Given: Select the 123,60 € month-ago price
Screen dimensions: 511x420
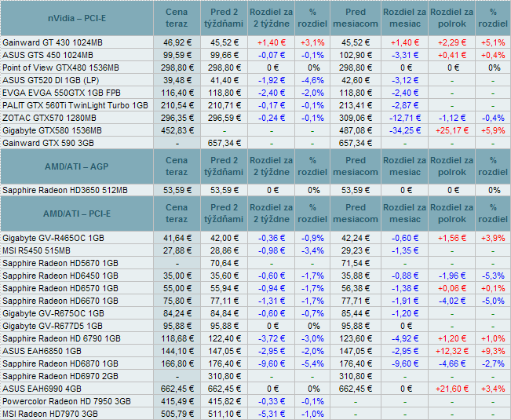Looking at the screenshot, I should pos(356,338).
